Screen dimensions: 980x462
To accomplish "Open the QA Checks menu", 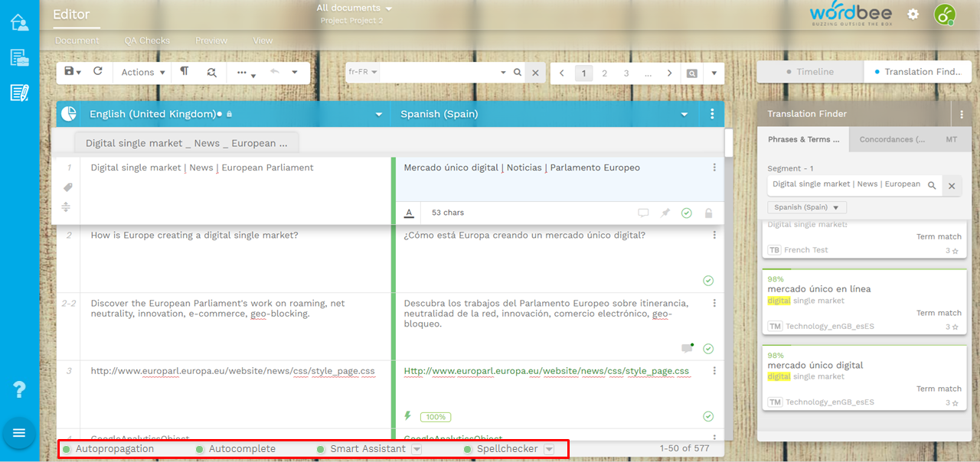I will pyautogui.click(x=147, y=41).
